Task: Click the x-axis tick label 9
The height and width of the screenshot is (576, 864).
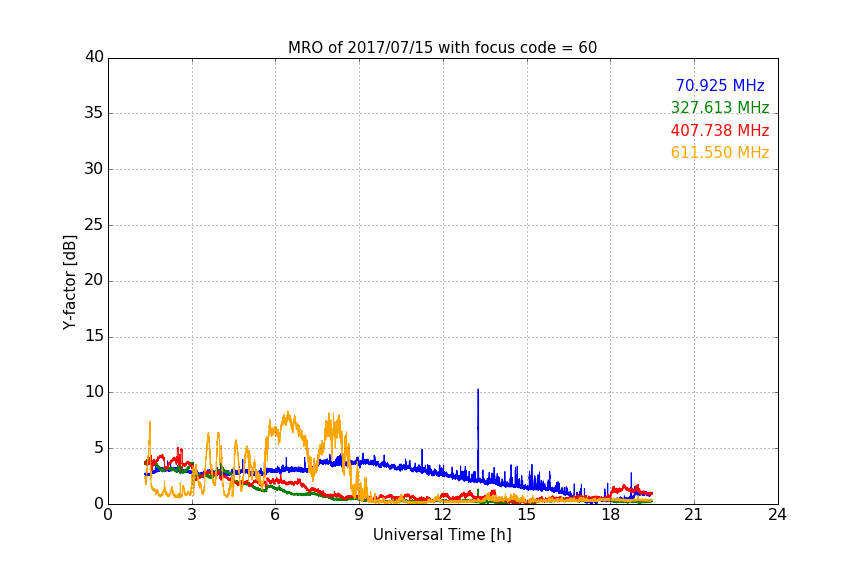Action: (x=359, y=515)
